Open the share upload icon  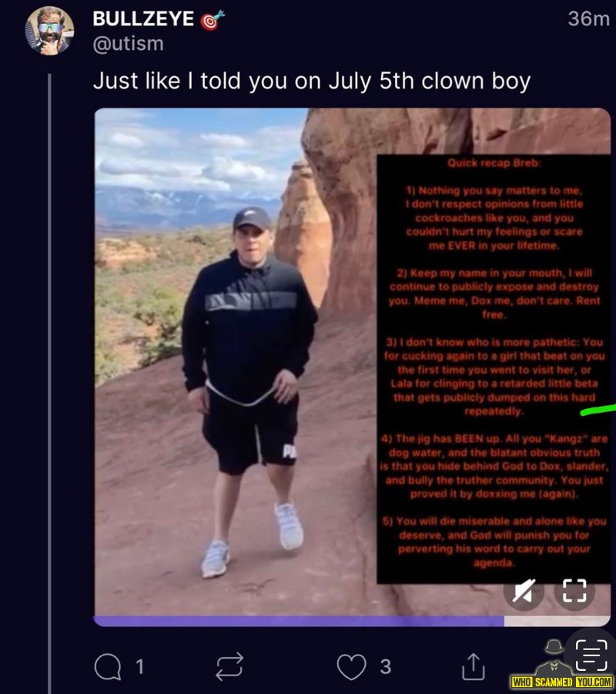coord(474,666)
